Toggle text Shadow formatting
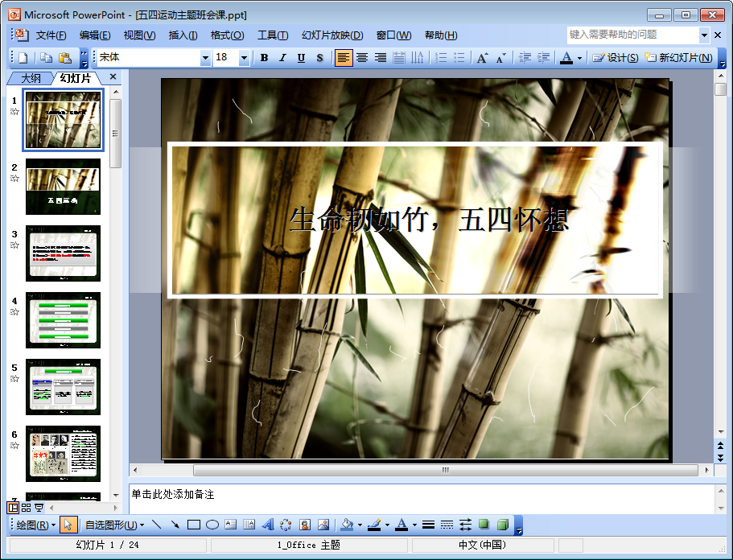 point(319,57)
